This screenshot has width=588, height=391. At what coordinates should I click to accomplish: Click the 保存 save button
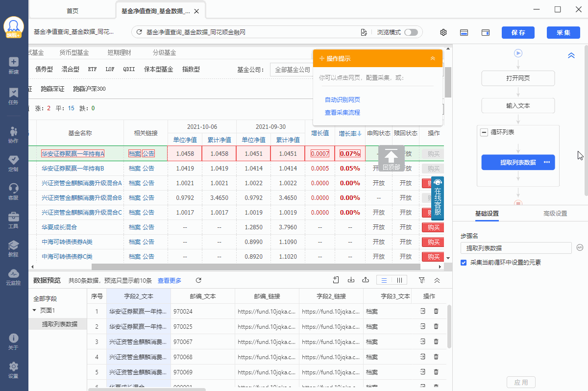point(518,32)
